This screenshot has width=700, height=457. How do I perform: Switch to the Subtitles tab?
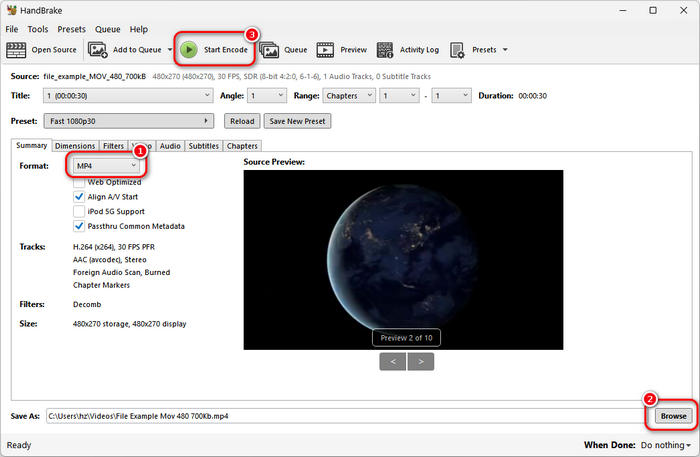[204, 146]
